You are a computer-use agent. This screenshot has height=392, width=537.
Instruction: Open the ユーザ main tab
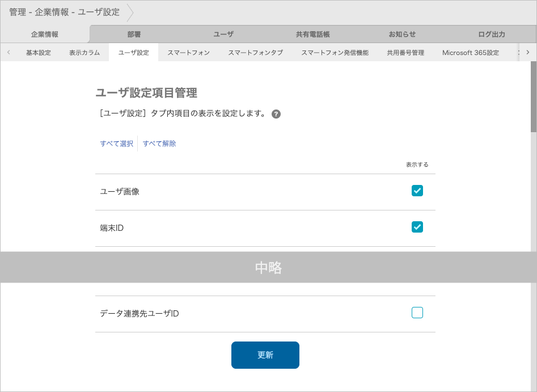[x=223, y=34]
